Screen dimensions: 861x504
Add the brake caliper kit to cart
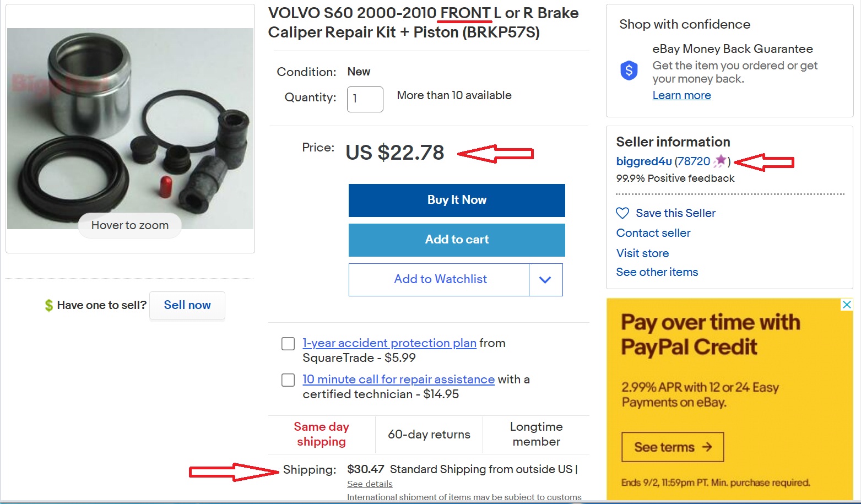click(x=457, y=240)
